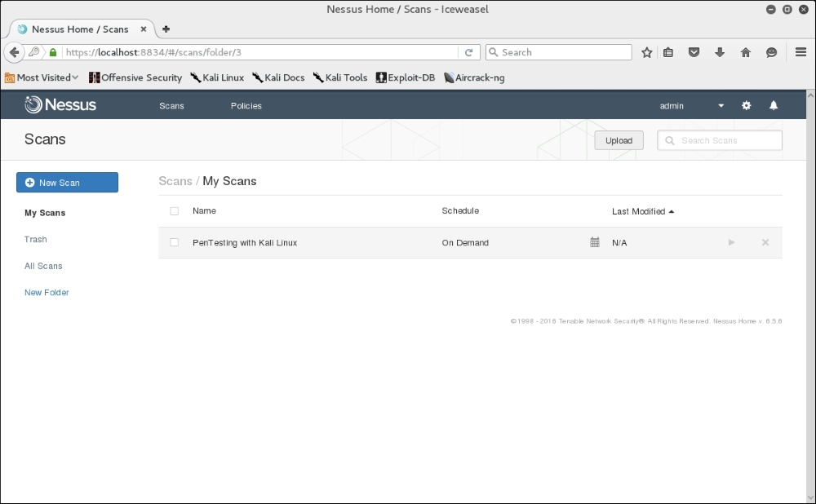Open Kali Linux bookmark
This screenshot has width=816, height=504.
pyautogui.click(x=217, y=77)
